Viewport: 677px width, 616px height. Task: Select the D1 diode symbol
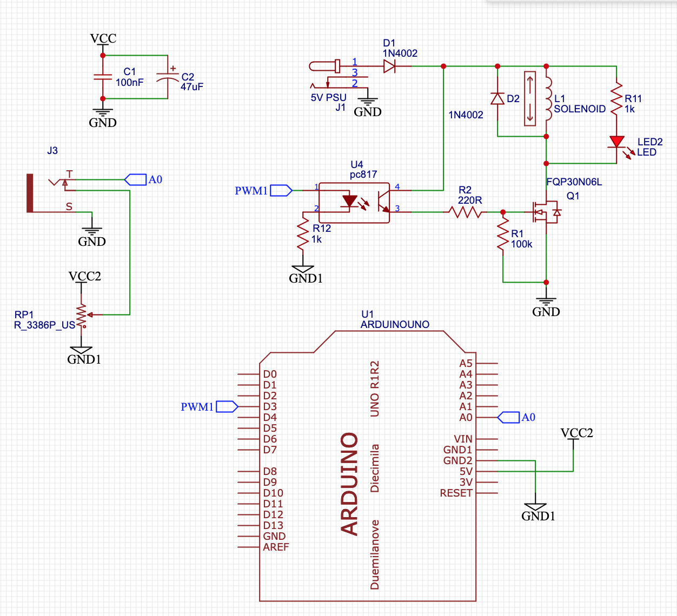tap(389, 66)
